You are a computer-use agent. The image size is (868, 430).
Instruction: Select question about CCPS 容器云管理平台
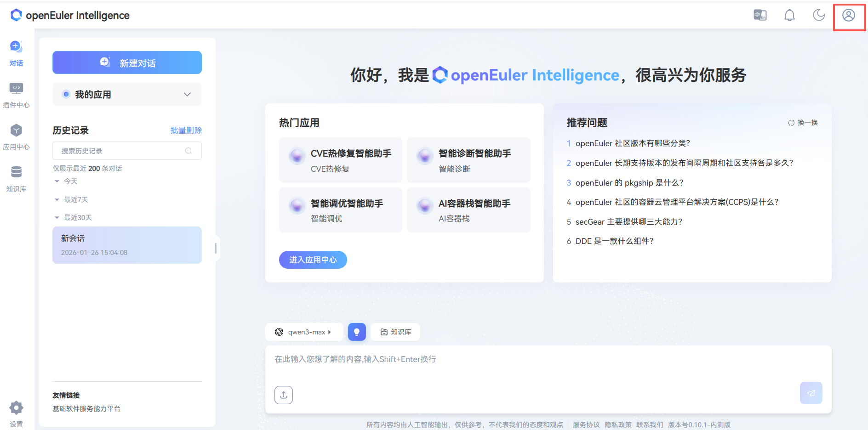point(677,202)
